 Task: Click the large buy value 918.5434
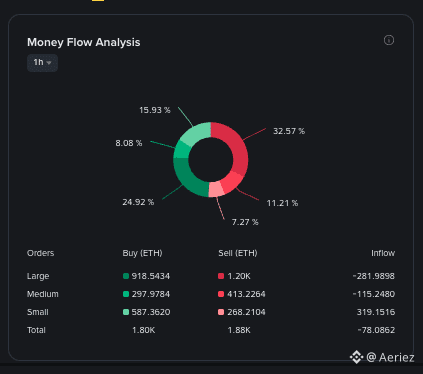click(151, 276)
